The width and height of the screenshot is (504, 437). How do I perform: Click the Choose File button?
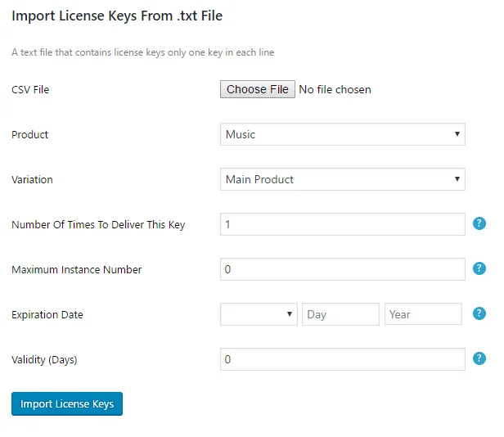click(x=257, y=89)
